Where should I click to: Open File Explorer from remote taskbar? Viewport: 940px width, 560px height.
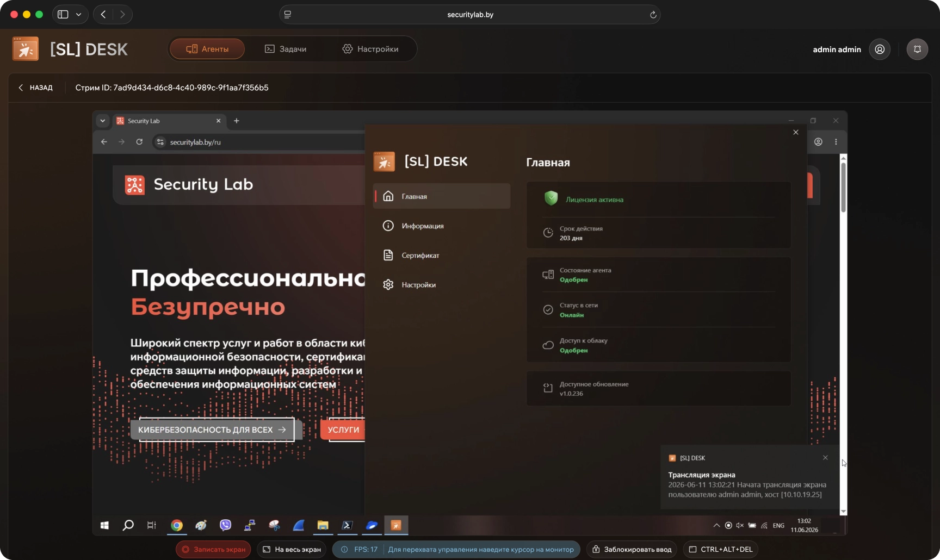pos(323,525)
